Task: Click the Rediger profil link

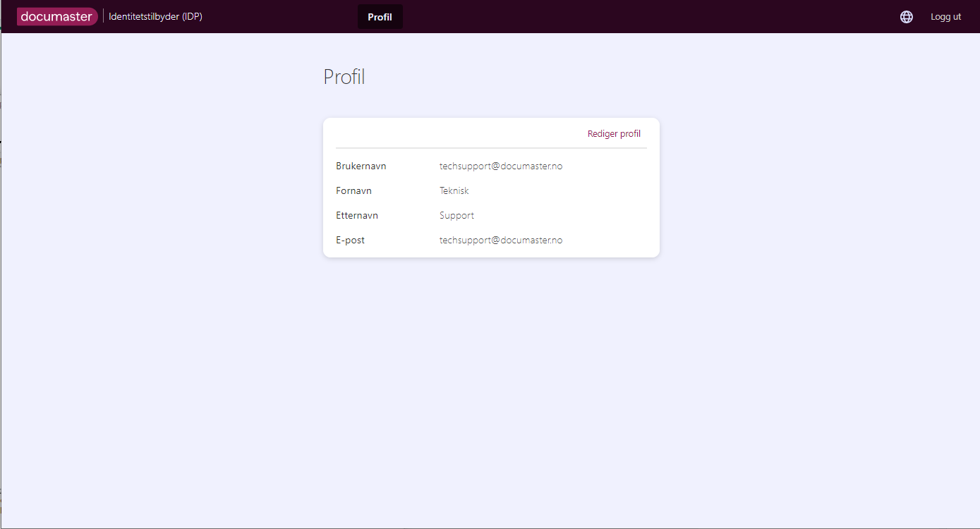Action: (614, 133)
